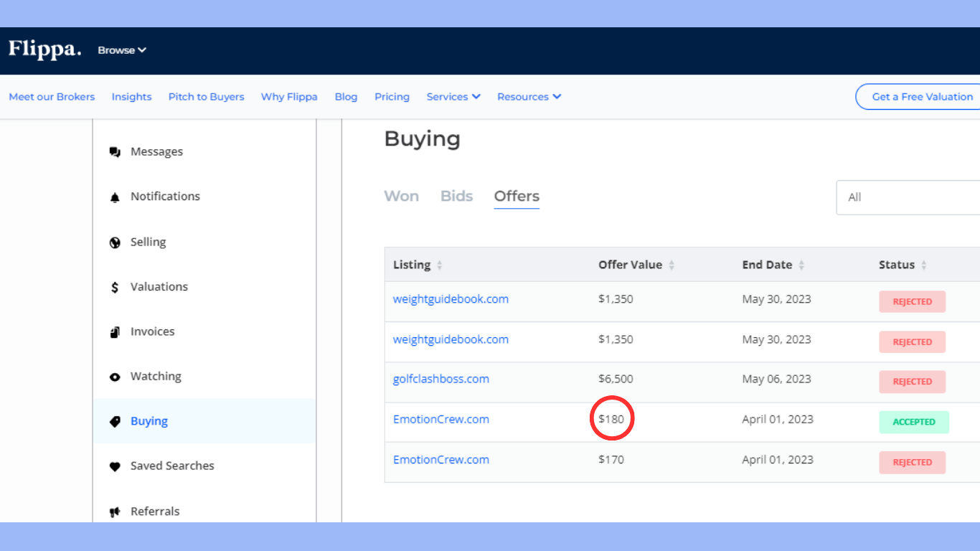The width and height of the screenshot is (980, 551).
Task: Select the Messages icon in the sidebar
Action: 115,151
